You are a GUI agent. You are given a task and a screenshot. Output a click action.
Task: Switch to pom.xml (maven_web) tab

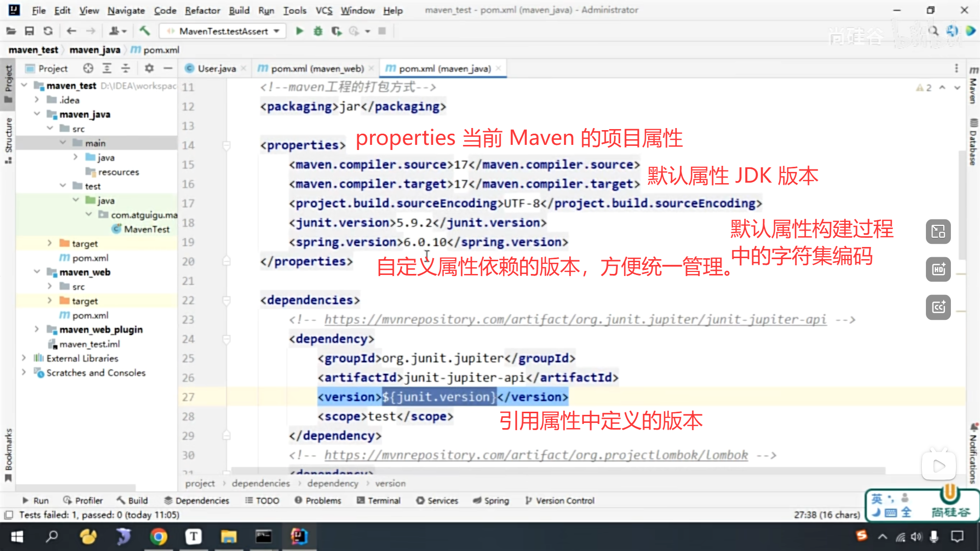click(x=316, y=68)
